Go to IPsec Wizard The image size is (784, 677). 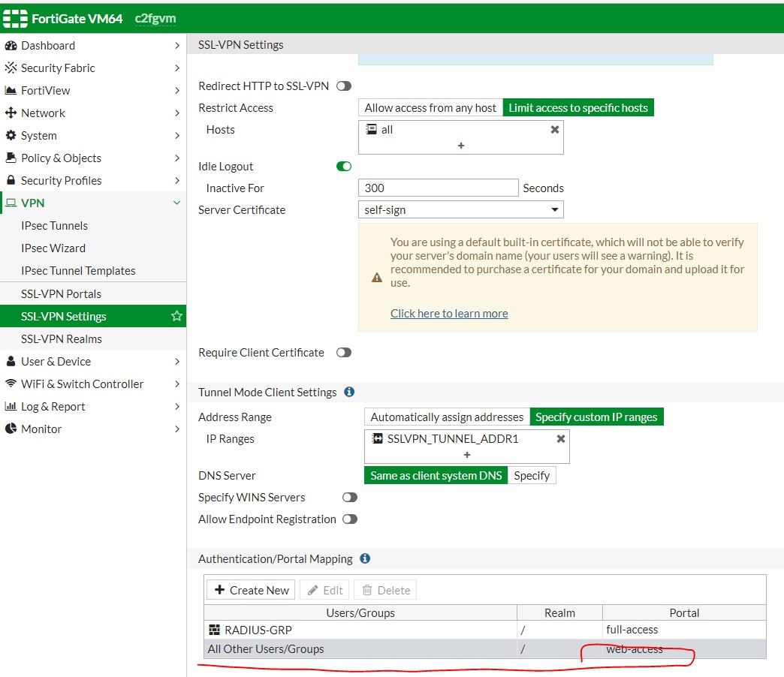click(53, 248)
